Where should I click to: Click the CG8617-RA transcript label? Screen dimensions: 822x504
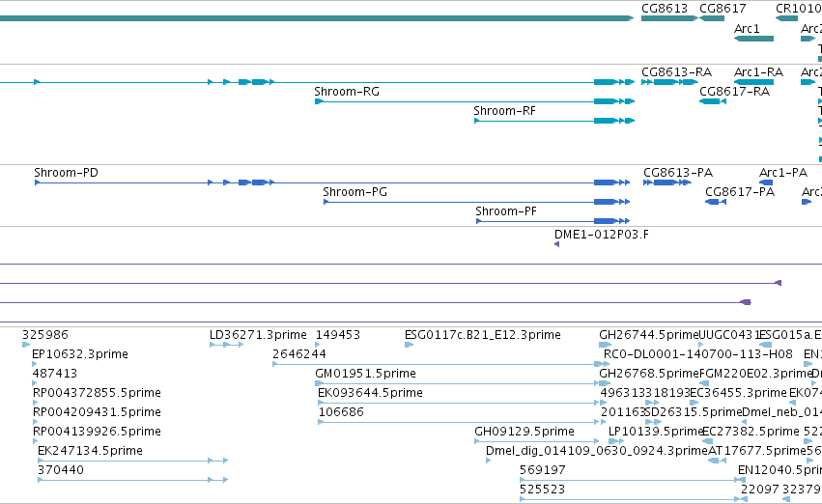(734, 91)
